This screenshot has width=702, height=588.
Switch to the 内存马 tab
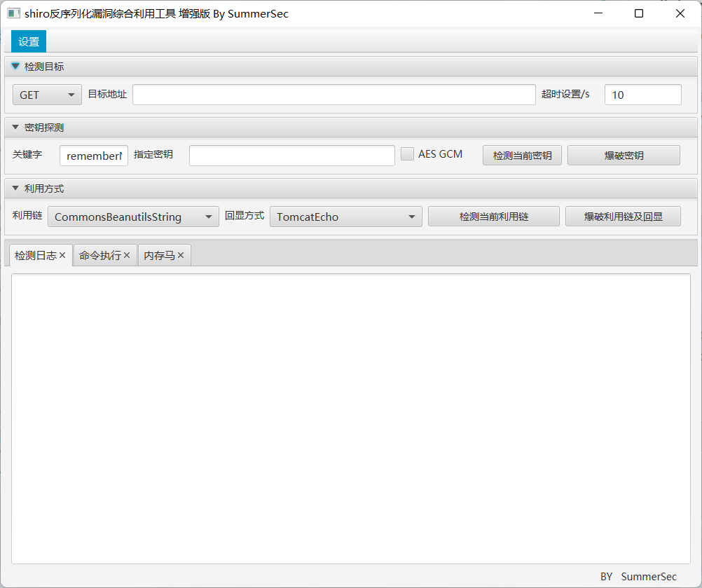coord(159,255)
